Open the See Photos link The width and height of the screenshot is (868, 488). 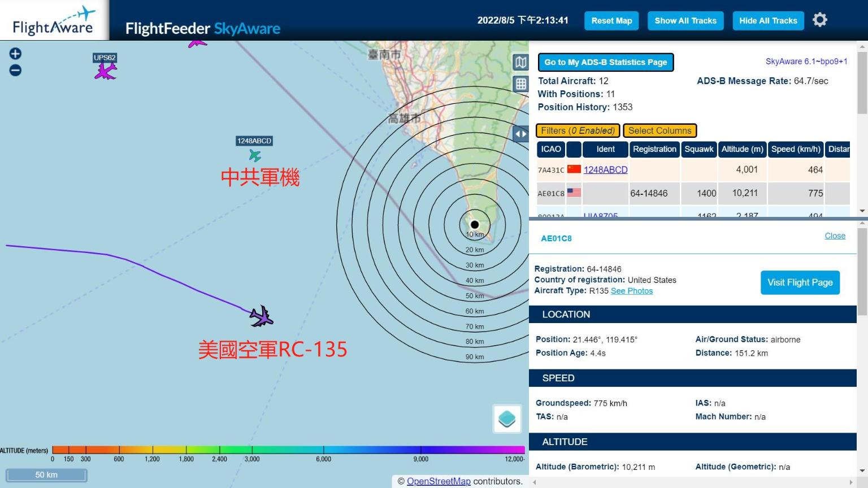coord(631,291)
